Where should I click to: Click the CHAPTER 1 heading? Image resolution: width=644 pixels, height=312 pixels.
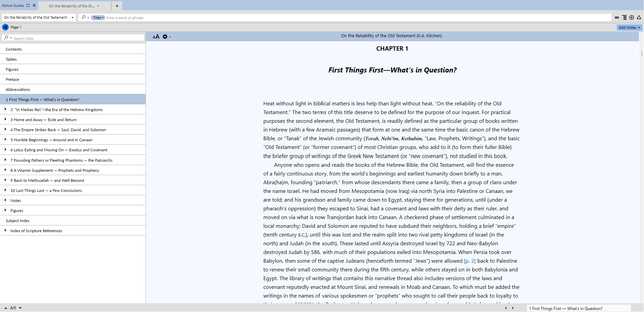pyautogui.click(x=392, y=49)
